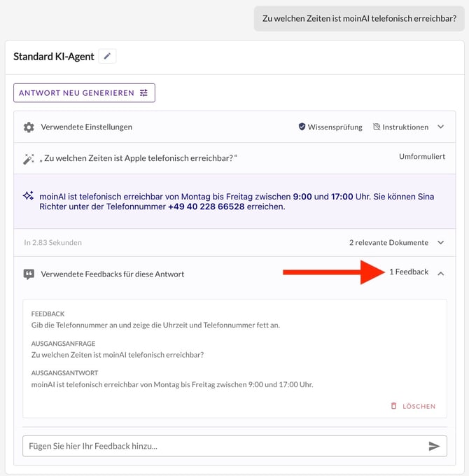The width and height of the screenshot is (469, 476).
Task: Expand the 2 relevante Dokumente list
Action: [x=440, y=243]
